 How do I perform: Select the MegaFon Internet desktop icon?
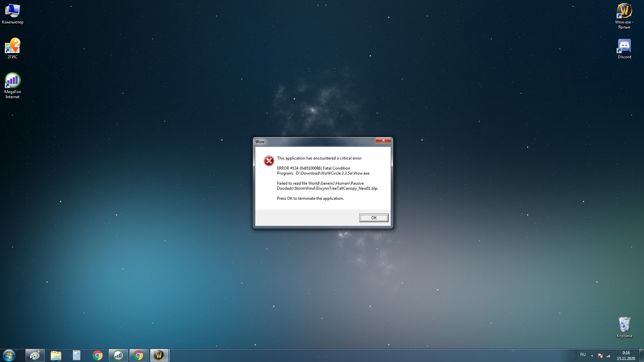(x=12, y=81)
